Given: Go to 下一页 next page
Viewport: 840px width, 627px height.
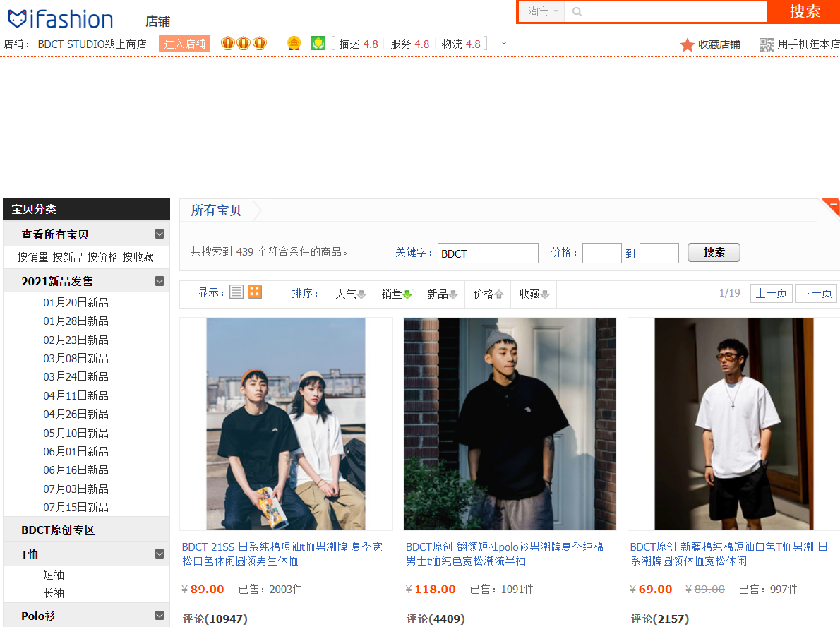Looking at the screenshot, I should point(816,293).
